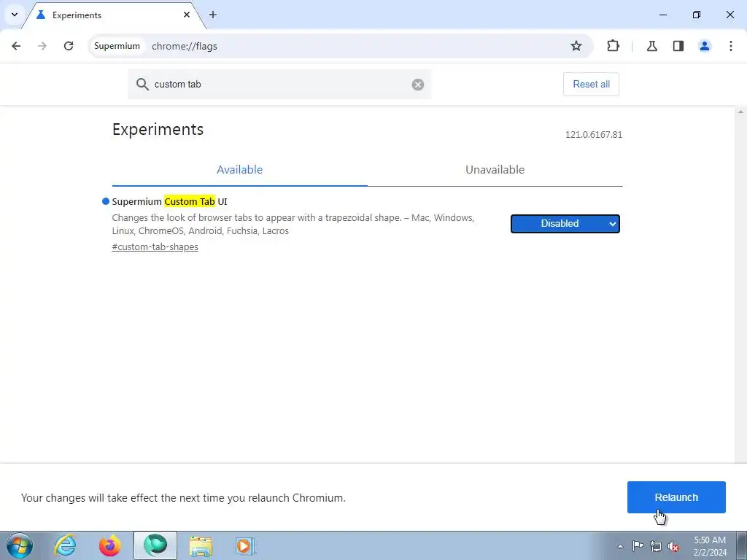
Task: Minimize the browser window
Action: (662, 15)
